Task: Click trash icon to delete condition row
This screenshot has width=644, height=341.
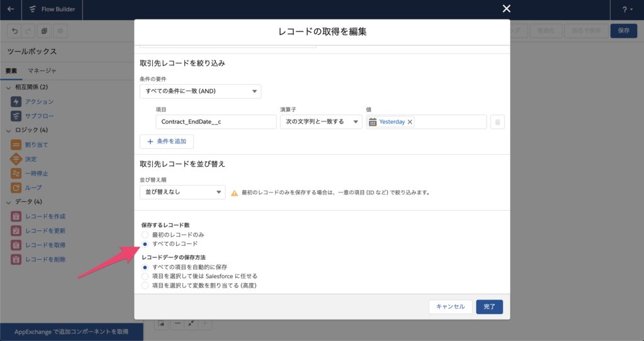Action: point(497,122)
